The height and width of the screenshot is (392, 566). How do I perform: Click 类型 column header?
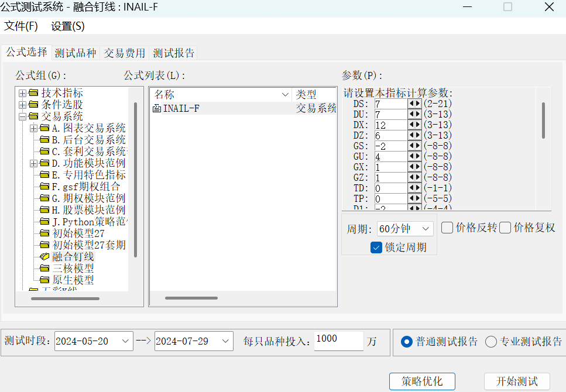pyautogui.click(x=314, y=95)
